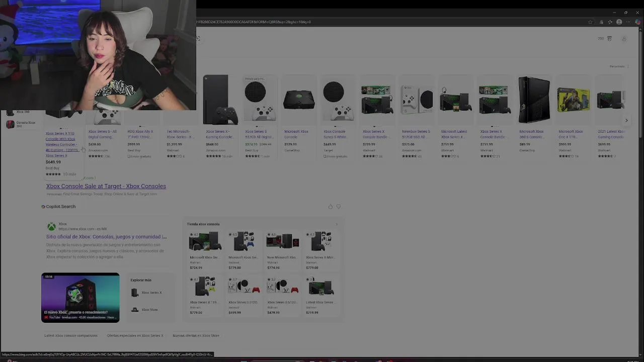Open $724.99 Microsoft Xbox Series shop item

pos(204,250)
